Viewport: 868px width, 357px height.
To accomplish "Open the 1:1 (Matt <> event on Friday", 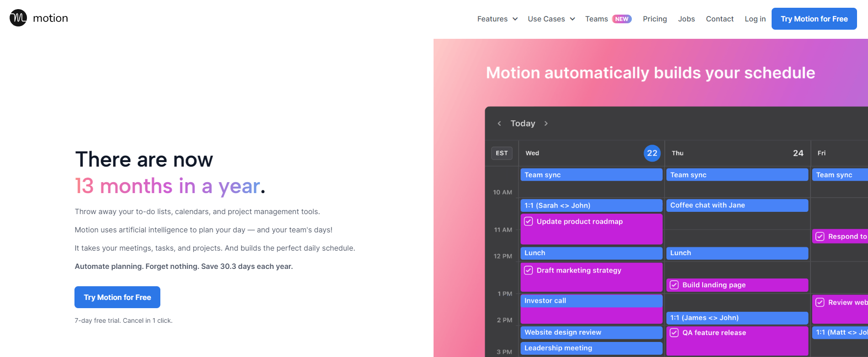I will (x=840, y=332).
